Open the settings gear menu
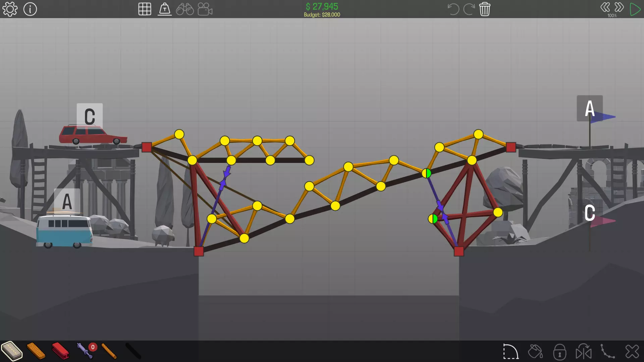The width and height of the screenshot is (644, 362). (10, 9)
